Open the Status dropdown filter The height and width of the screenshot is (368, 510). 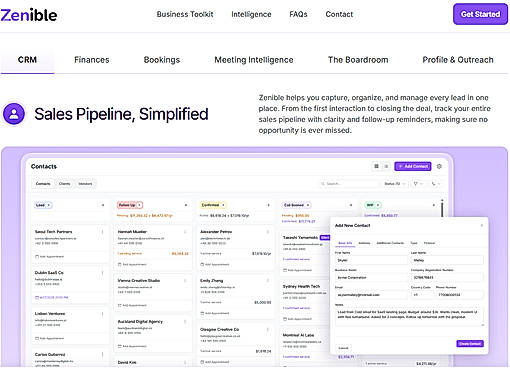point(395,184)
